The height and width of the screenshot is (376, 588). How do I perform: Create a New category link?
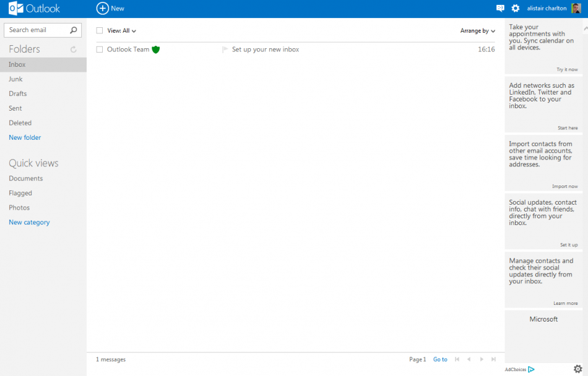[29, 222]
